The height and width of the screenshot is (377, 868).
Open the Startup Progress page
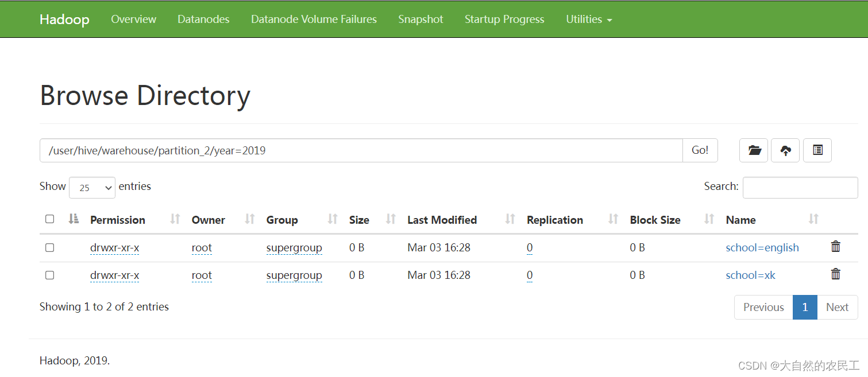(x=504, y=19)
